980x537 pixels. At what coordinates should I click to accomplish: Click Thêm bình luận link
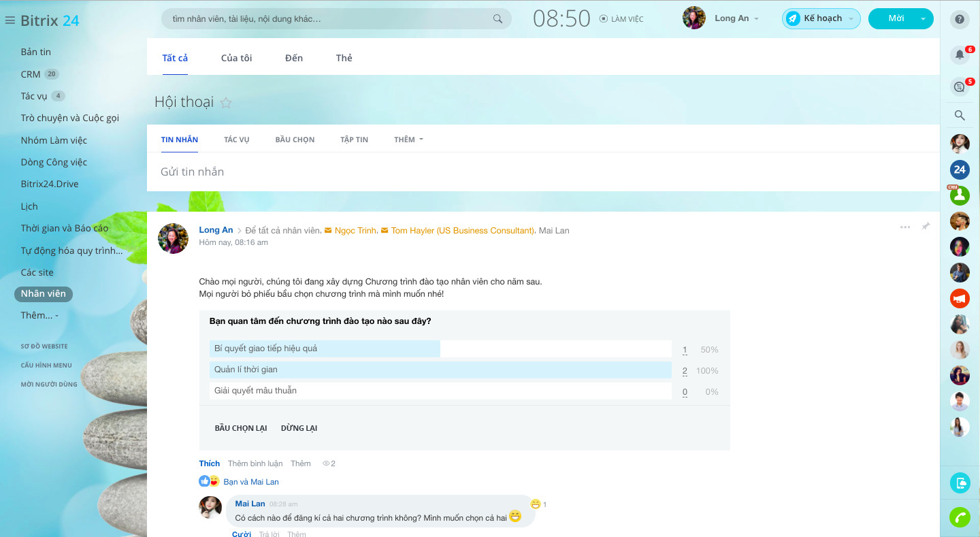click(x=255, y=463)
